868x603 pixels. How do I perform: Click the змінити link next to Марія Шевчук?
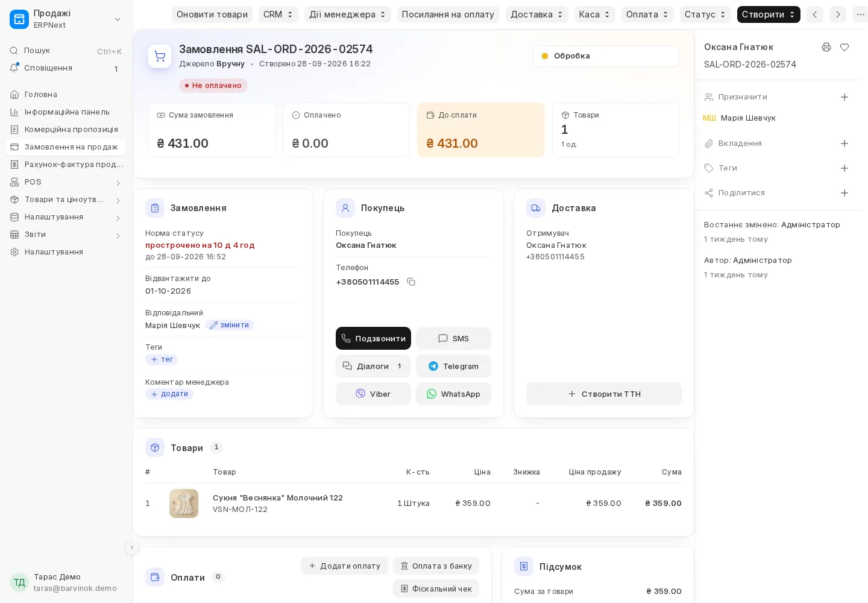click(229, 325)
